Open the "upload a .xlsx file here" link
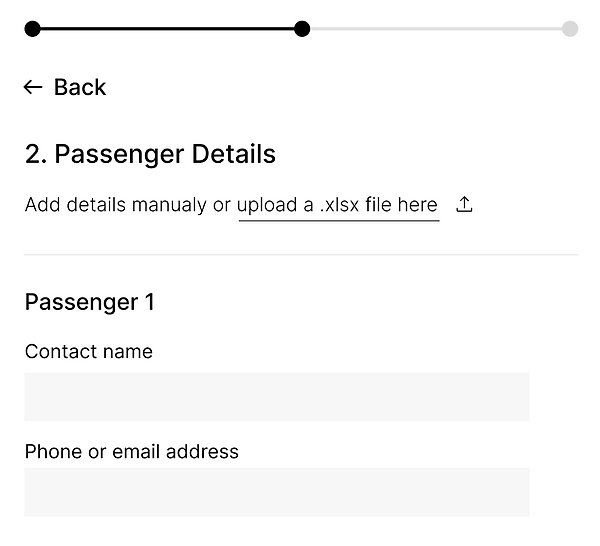 tap(338, 205)
